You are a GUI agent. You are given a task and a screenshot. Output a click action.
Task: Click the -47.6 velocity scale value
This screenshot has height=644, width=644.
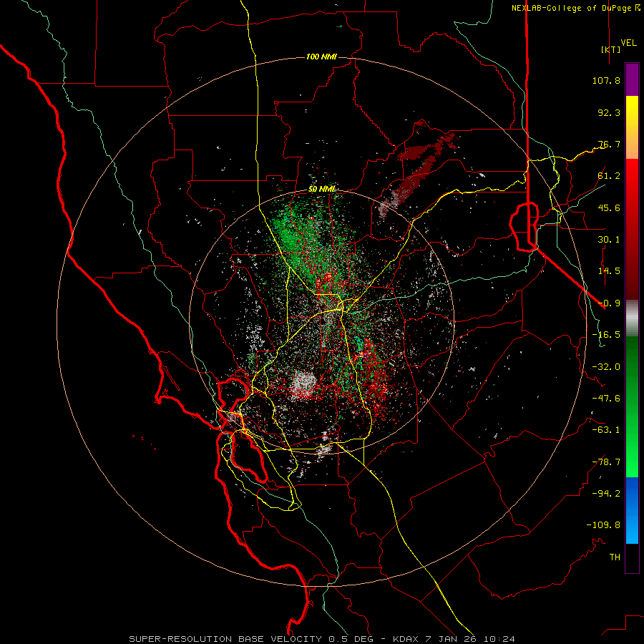click(606, 399)
